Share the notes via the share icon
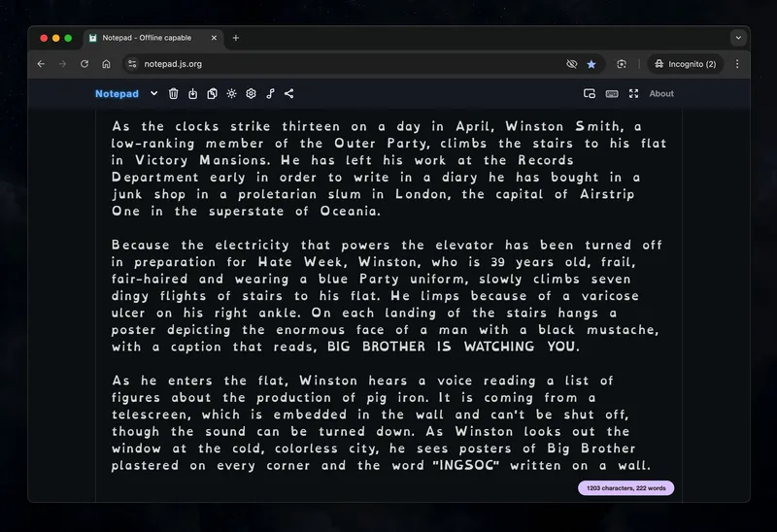 (x=289, y=94)
